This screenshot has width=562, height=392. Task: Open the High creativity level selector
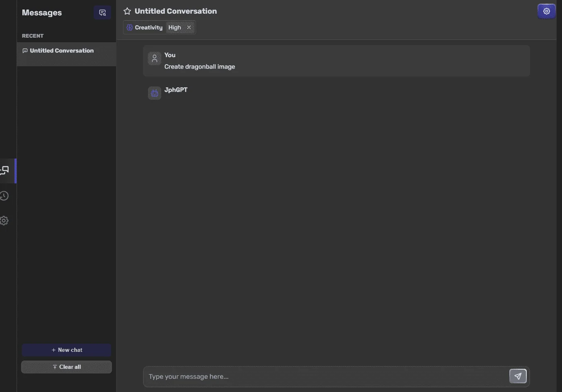click(174, 27)
